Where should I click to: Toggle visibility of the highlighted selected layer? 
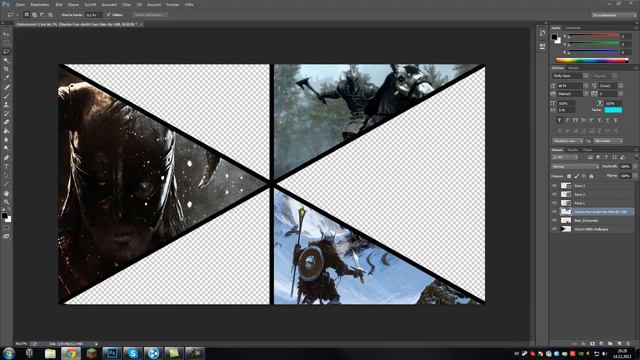(x=554, y=212)
